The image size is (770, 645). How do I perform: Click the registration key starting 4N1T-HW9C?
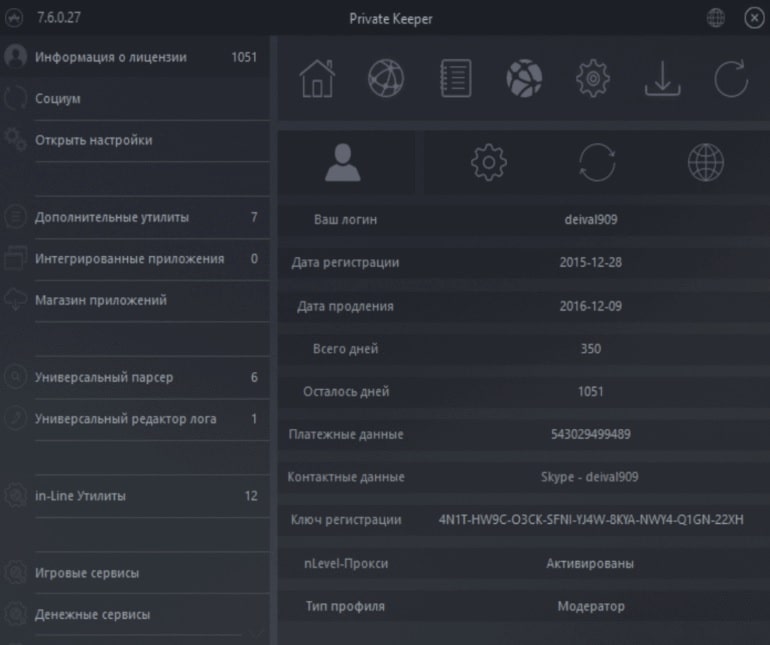click(x=591, y=520)
